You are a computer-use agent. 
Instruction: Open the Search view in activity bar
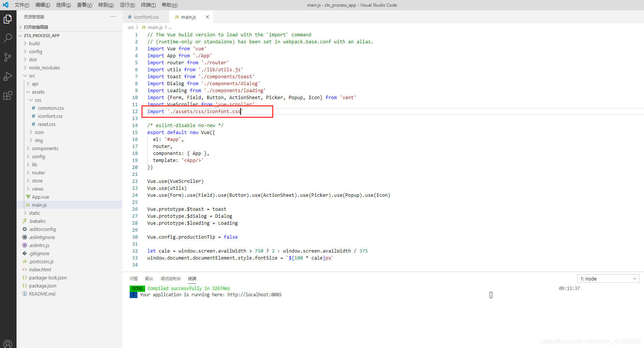pyautogui.click(x=8, y=38)
